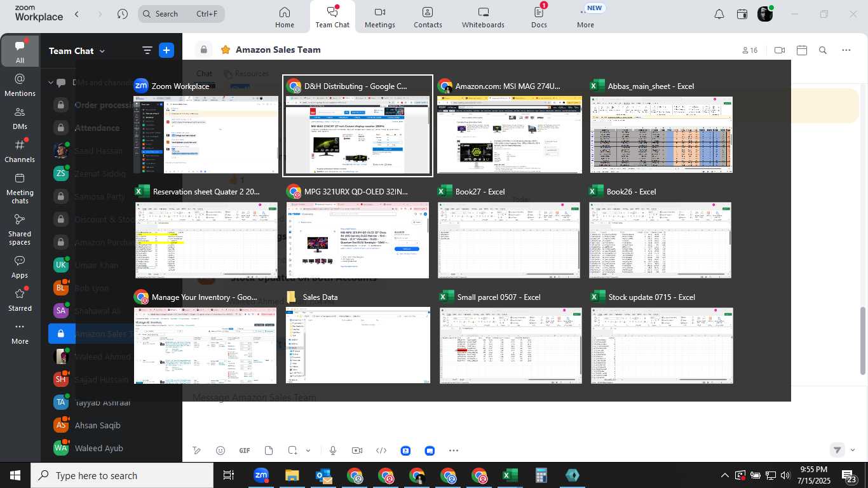Open the chat header more options ellipsis
This screenshot has width=868, height=488.
pyautogui.click(x=846, y=50)
